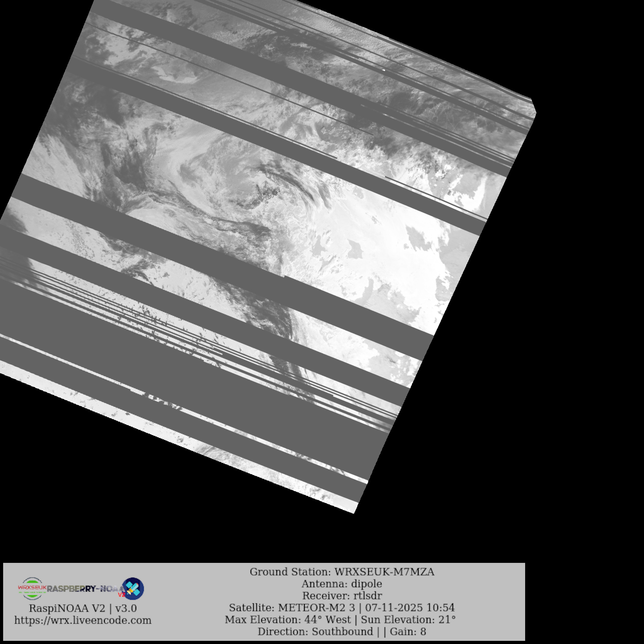Click the Max Elevation 44° West text

[288, 620]
